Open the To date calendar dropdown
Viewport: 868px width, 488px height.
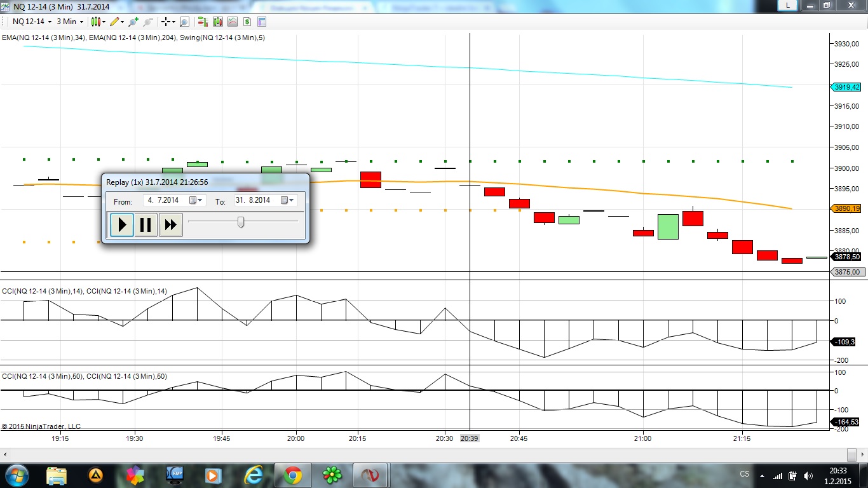click(288, 200)
